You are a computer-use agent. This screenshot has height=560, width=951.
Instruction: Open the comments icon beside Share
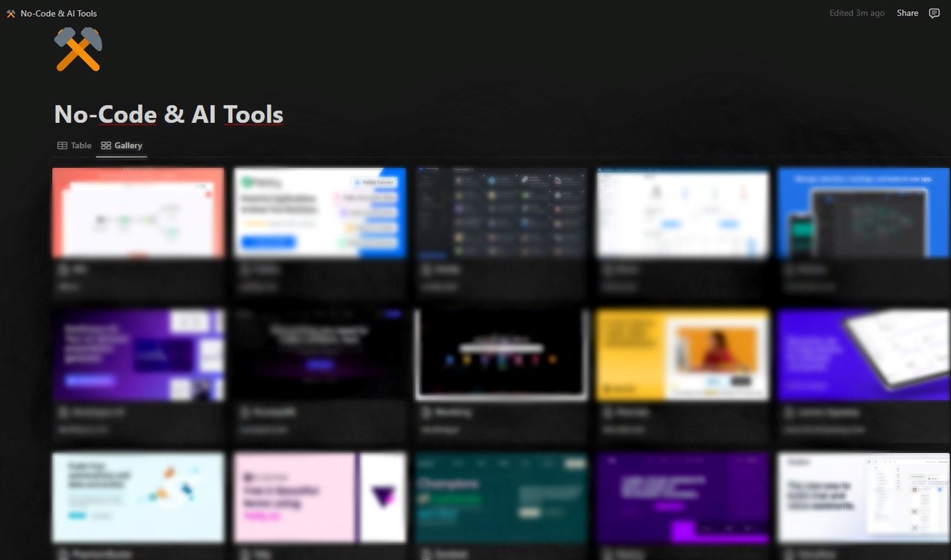[934, 13]
